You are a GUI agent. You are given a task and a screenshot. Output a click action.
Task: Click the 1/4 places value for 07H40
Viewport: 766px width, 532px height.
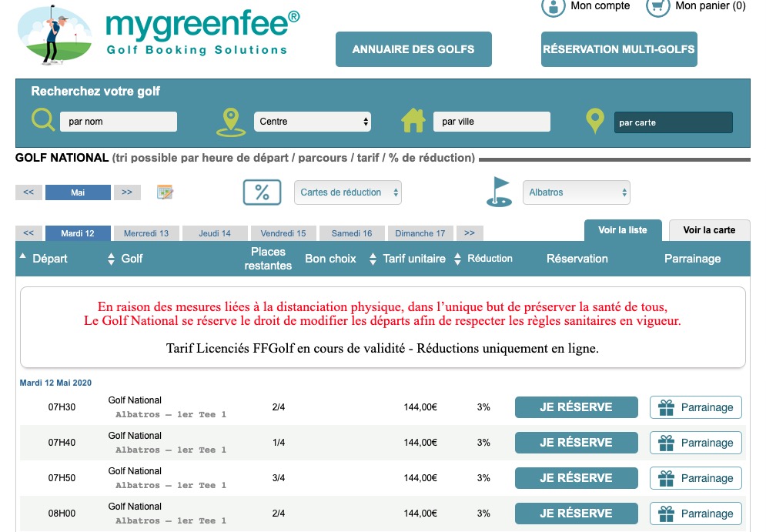[279, 443]
